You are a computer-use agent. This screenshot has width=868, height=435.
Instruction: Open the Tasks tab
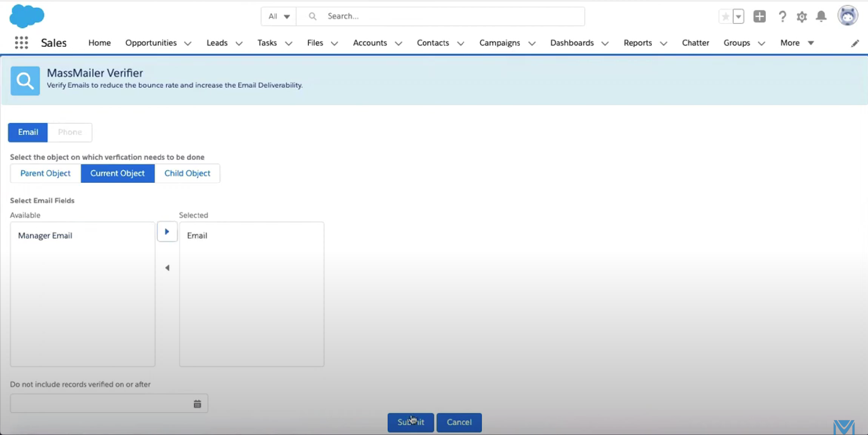coord(267,43)
